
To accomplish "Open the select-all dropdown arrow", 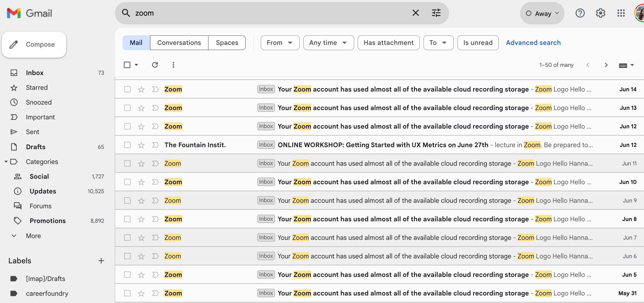I will point(136,65).
